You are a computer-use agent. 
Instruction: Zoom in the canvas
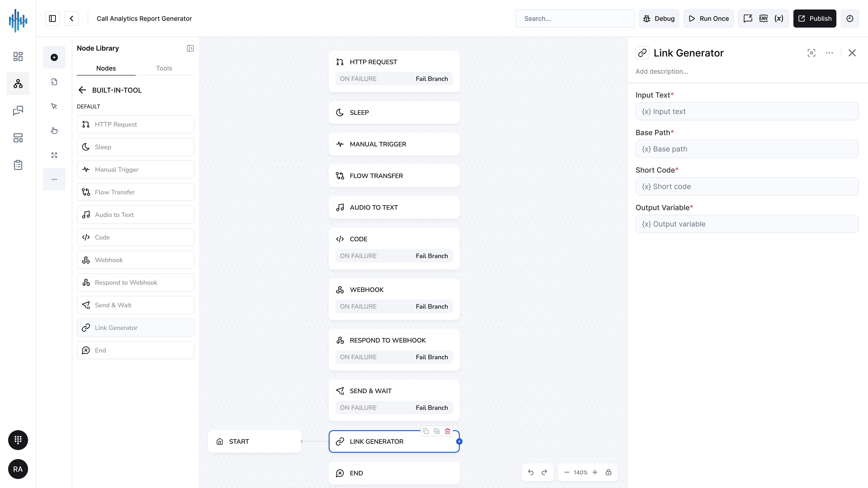pos(595,472)
